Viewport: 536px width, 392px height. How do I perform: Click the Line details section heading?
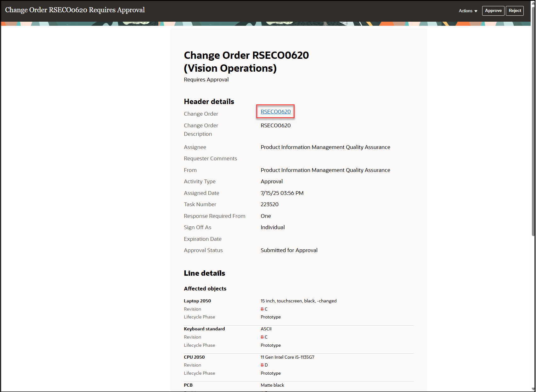204,273
